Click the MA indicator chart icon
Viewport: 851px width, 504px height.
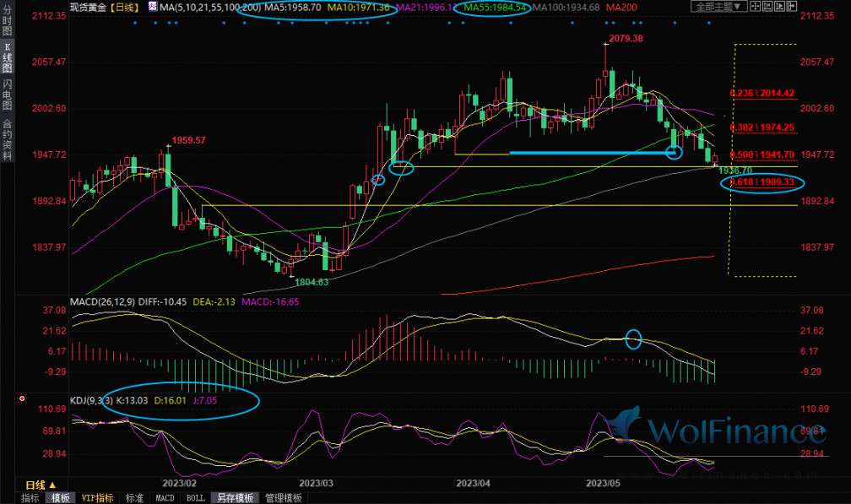tap(153, 7)
